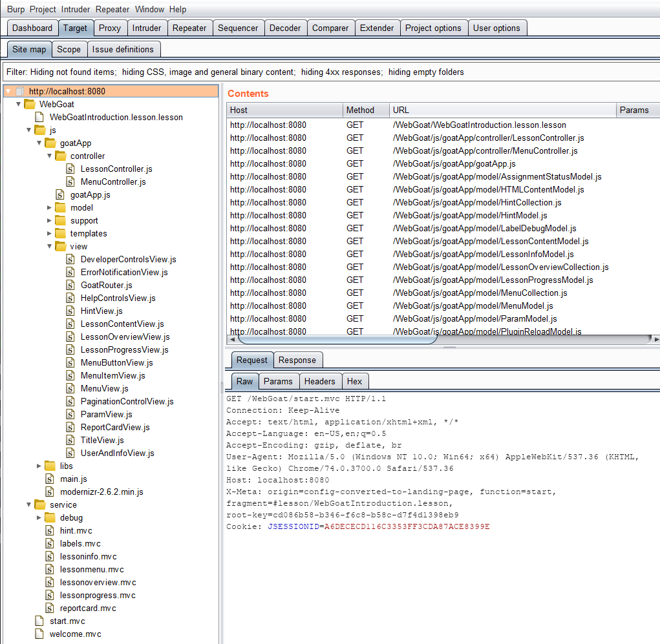Click the DeveloperControlsView.js script icon
The width and height of the screenshot is (660, 644).
pos(70,260)
